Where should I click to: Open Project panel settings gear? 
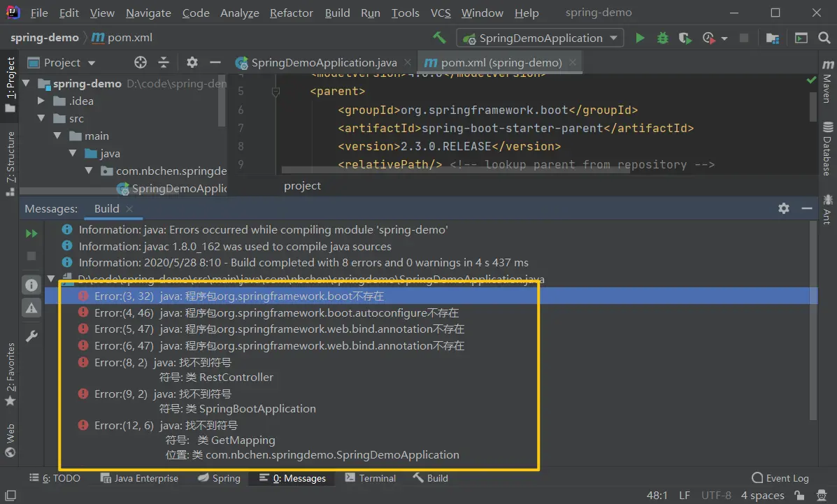tap(192, 62)
